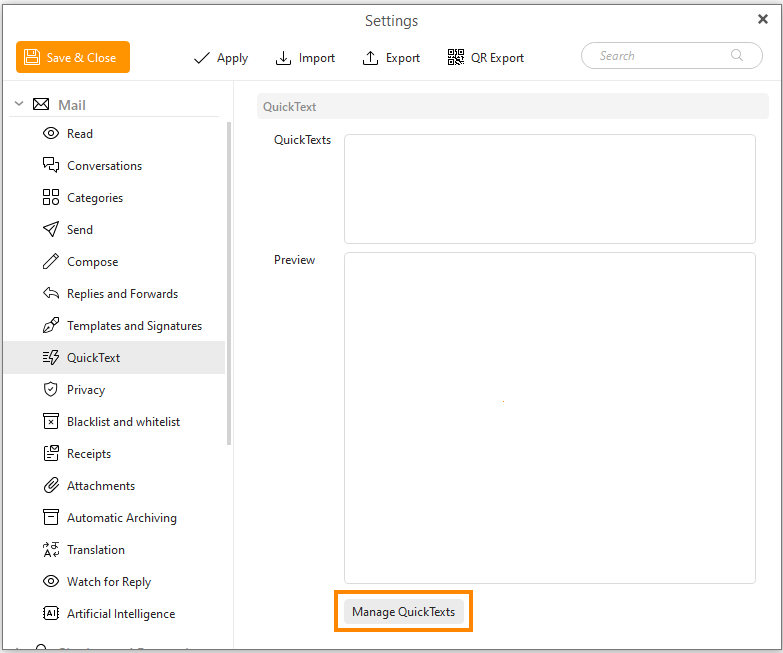
Task: Select Blacklist and whitelist item
Action: (x=123, y=422)
